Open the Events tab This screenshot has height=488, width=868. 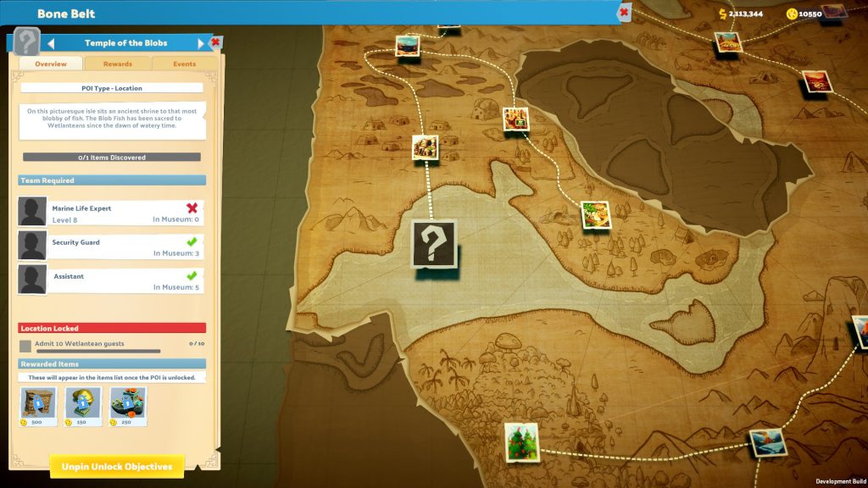pyautogui.click(x=184, y=64)
